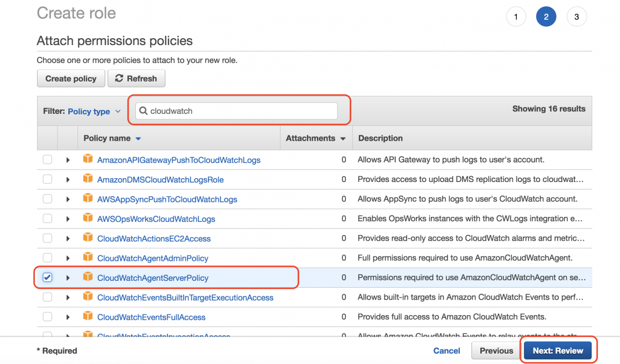This screenshot has height=364, width=620.
Task: Uncheck the CloudWatchAgentServerPolicy checkbox
Action: click(x=47, y=277)
